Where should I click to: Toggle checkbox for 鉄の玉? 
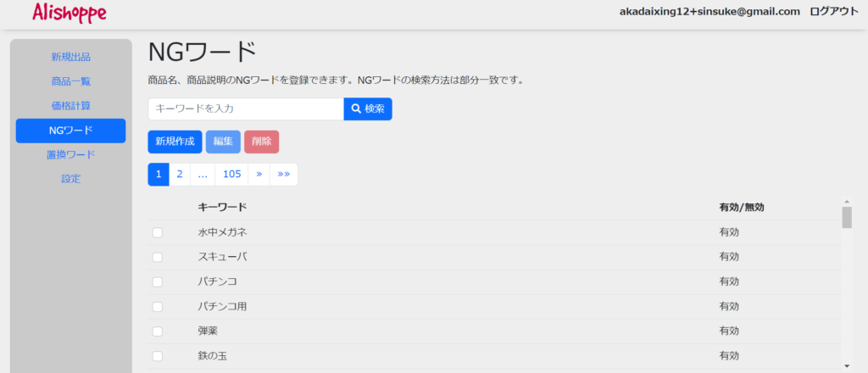coord(157,355)
